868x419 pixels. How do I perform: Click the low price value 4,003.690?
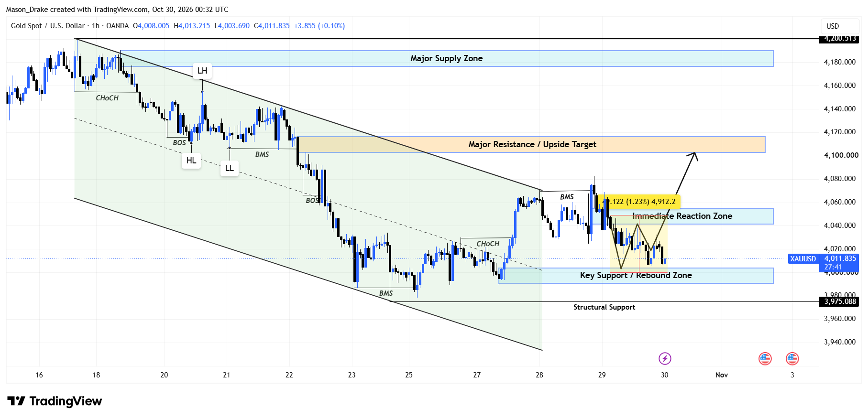pyautogui.click(x=234, y=26)
